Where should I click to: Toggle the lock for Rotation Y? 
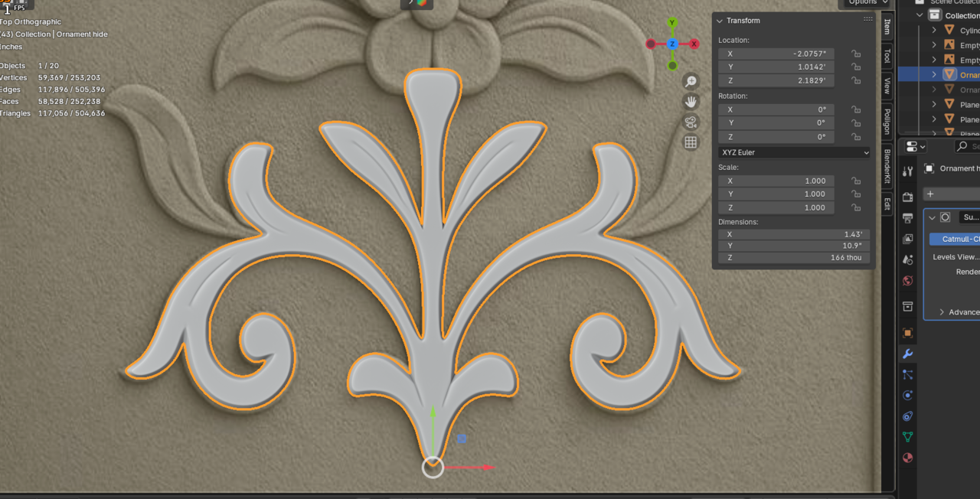click(x=856, y=122)
